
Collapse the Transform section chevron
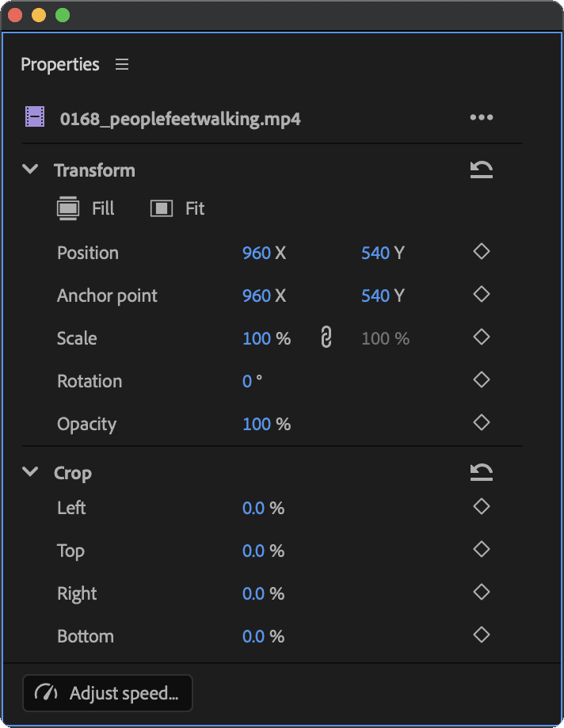point(30,169)
